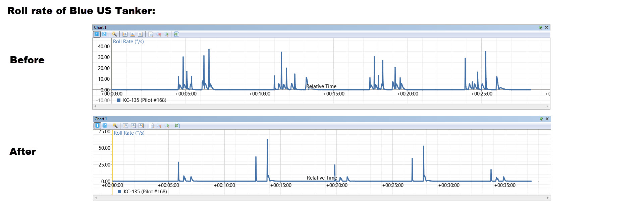Select view 1 in the Before chart toolbar
This screenshot has width=644, height=201.
97,34
